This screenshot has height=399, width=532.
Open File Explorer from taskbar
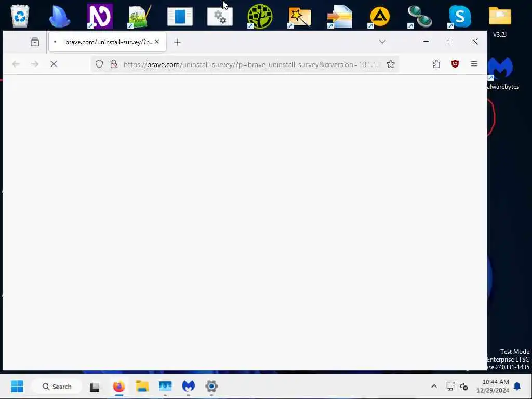click(142, 386)
